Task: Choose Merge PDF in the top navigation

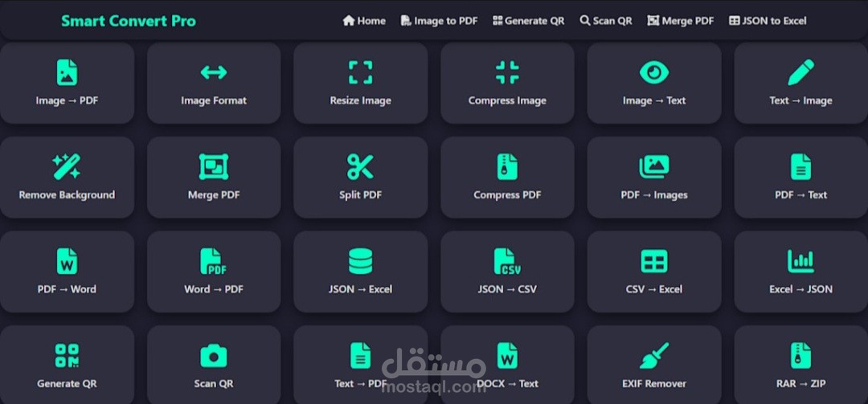Action: pos(681,20)
